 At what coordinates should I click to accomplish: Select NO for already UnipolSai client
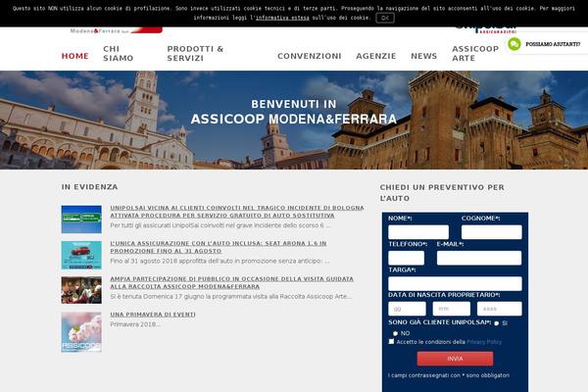coord(395,333)
